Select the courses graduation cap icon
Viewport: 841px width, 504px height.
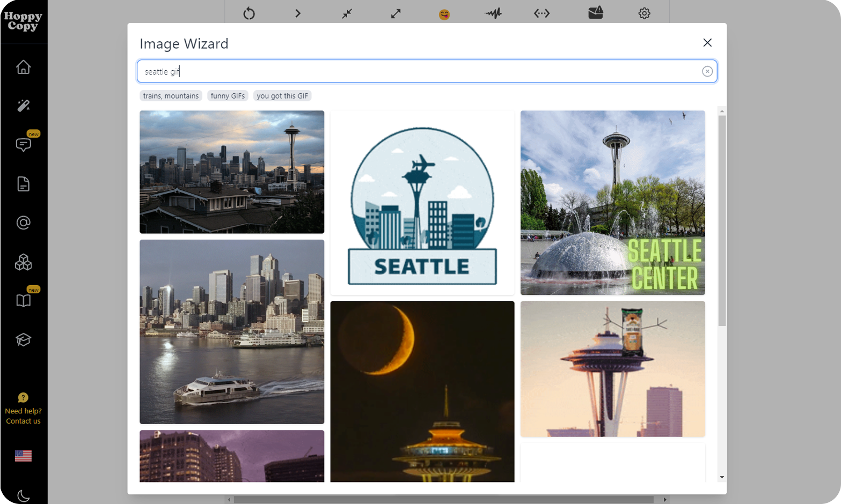coord(23,340)
